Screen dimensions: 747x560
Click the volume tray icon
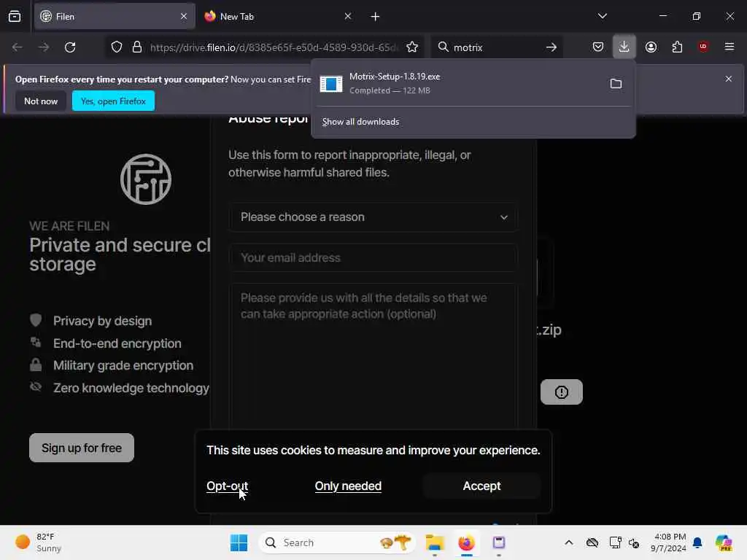coord(634,542)
